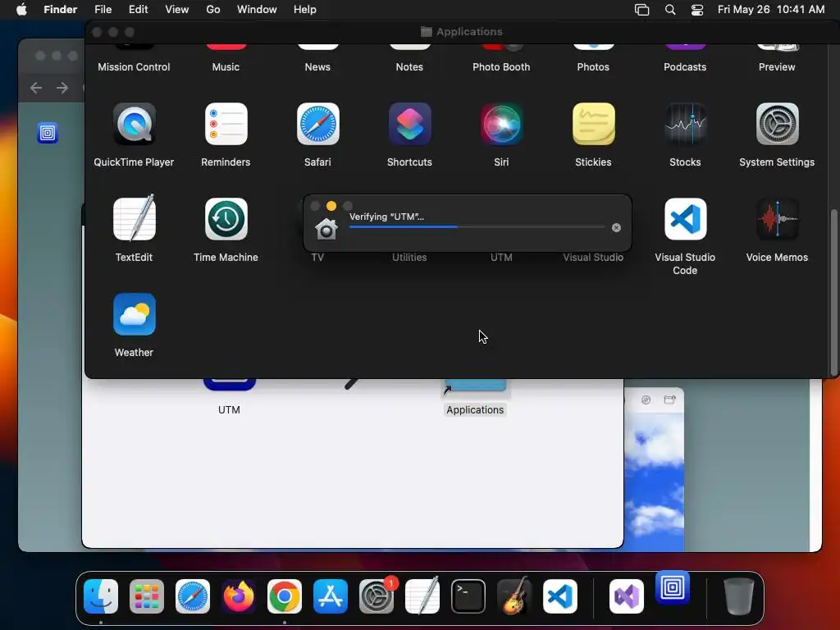Open Control Center in menu bar
This screenshot has height=630, width=840.
[697, 10]
